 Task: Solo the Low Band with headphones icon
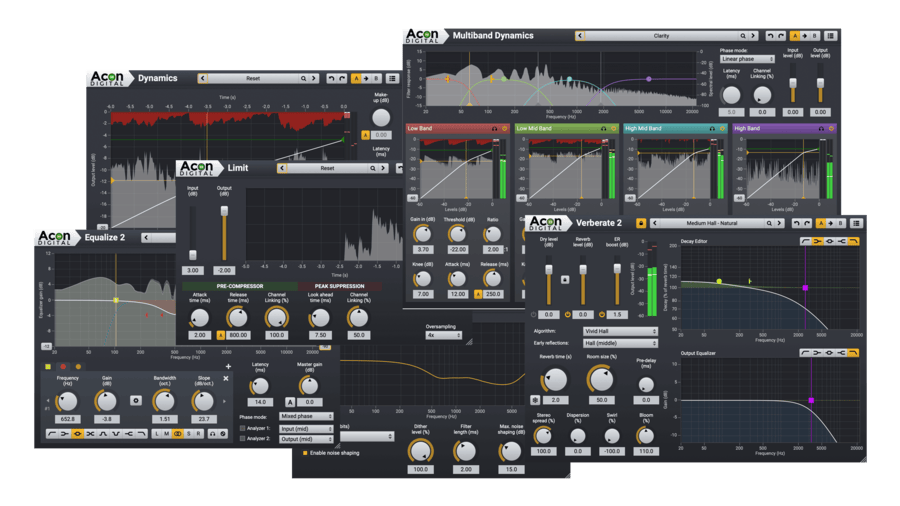(x=494, y=129)
